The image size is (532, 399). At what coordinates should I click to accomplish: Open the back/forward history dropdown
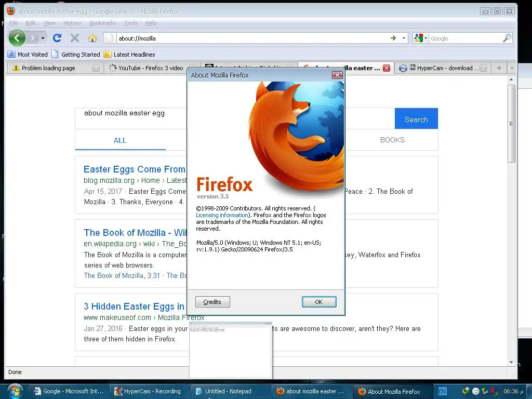[x=43, y=38]
